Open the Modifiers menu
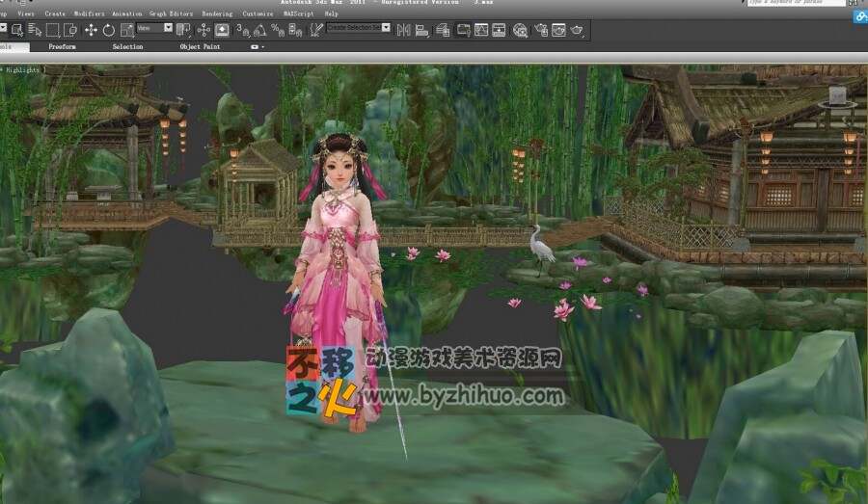Viewport: 868px width, 504px height. 89,13
